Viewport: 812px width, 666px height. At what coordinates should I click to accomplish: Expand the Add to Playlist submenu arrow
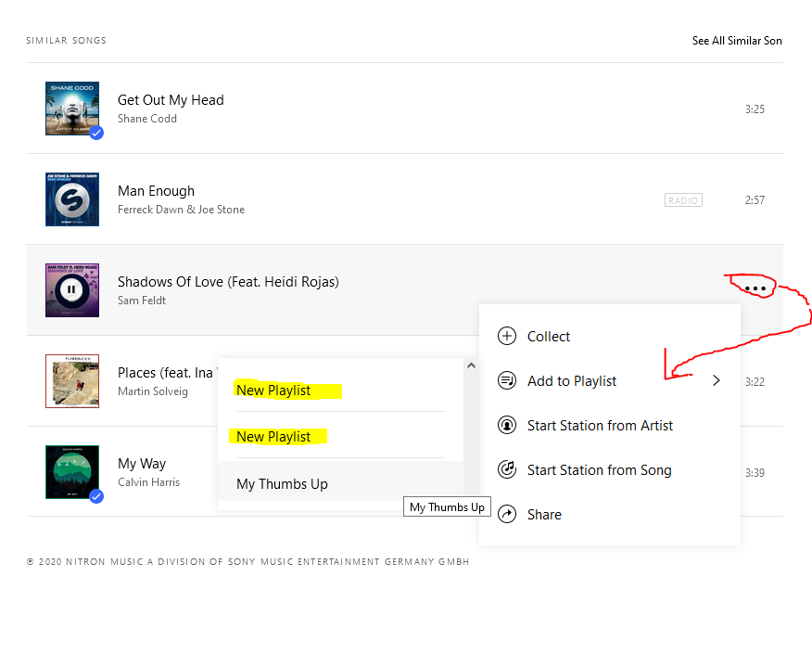coord(716,381)
